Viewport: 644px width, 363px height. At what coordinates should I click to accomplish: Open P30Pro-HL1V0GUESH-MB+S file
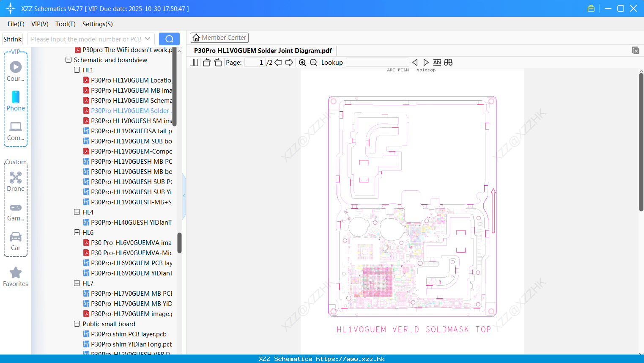[127, 202]
